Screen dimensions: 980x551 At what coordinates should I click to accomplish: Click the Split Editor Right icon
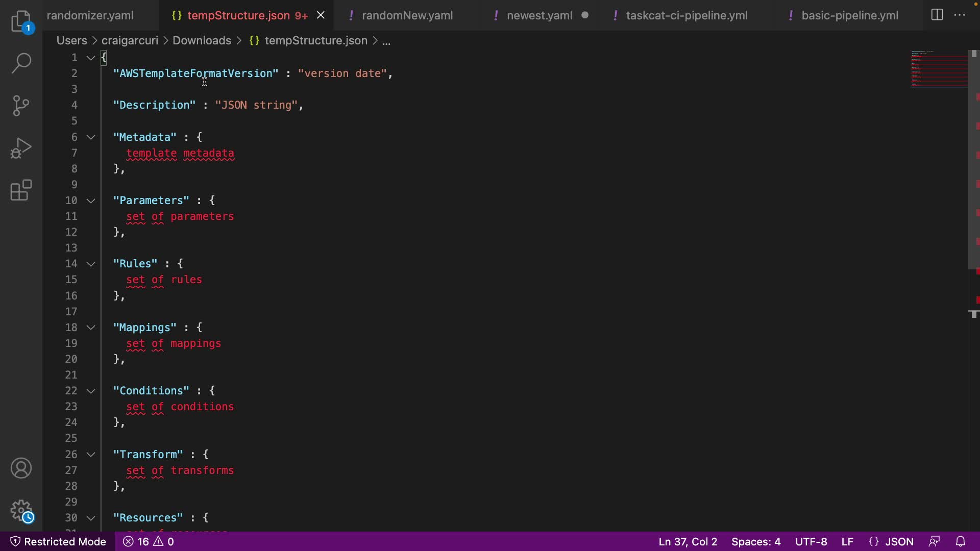(937, 15)
